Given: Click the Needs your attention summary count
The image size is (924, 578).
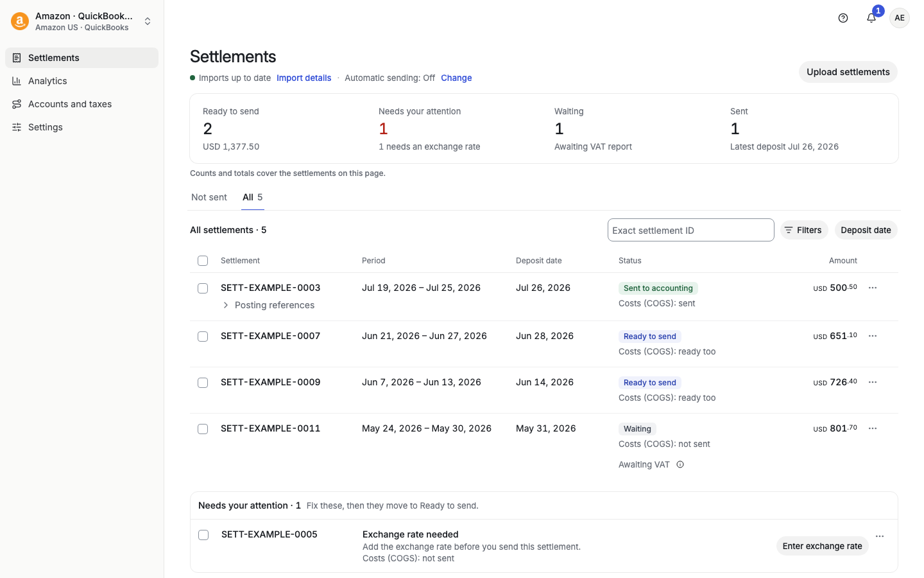Looking at the screenshot, I should [383, 128].
